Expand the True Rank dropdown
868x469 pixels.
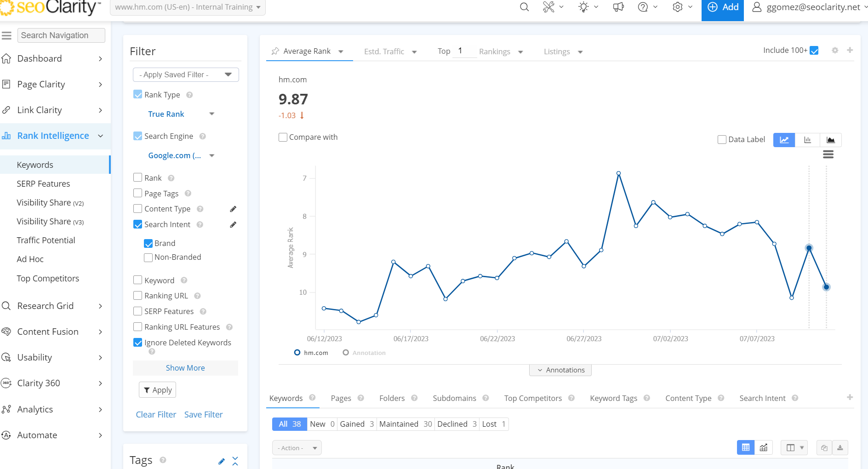point(181,114)
